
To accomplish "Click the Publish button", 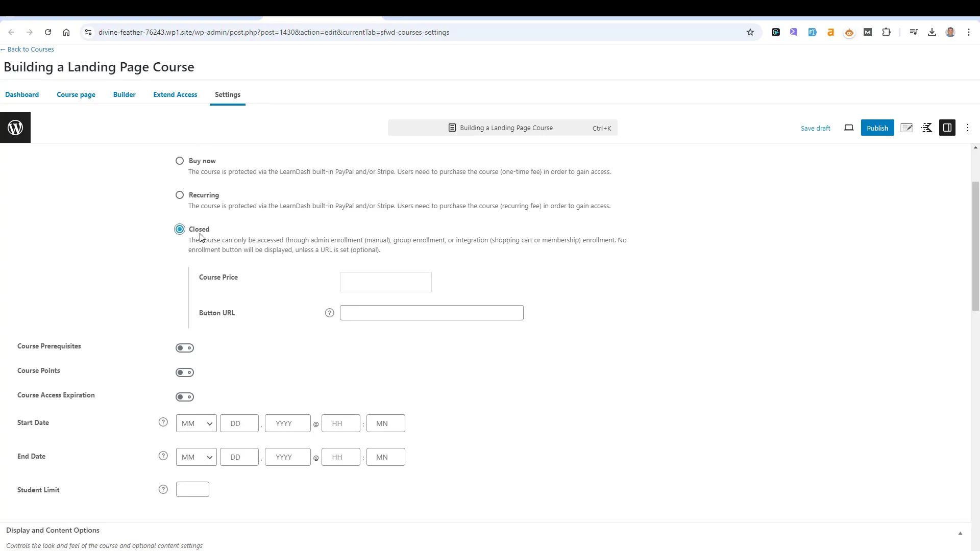I will [878, 128].
